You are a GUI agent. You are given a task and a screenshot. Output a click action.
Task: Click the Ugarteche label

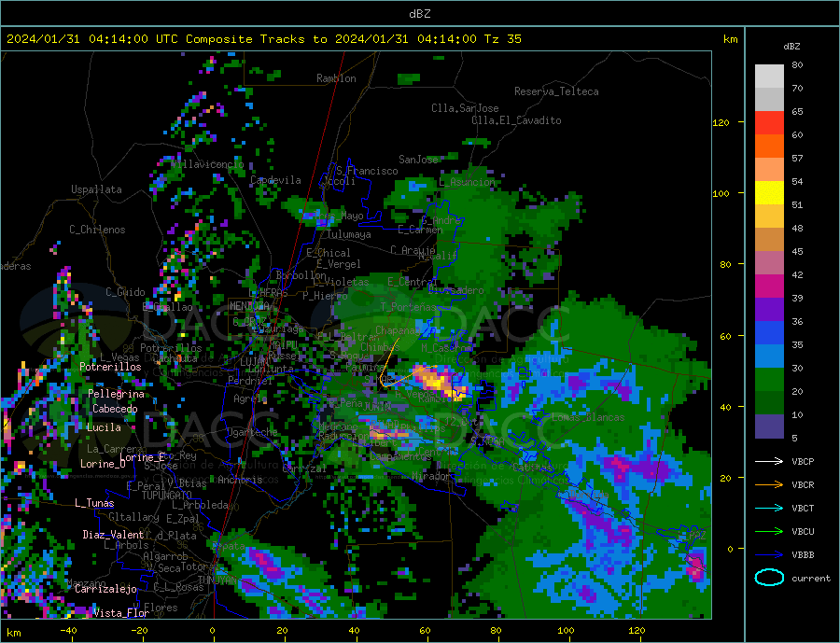[x=252, y=432]
